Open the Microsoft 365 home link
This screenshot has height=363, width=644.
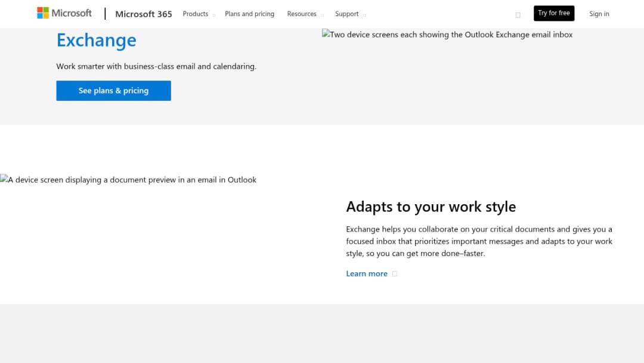click(143, 14)
